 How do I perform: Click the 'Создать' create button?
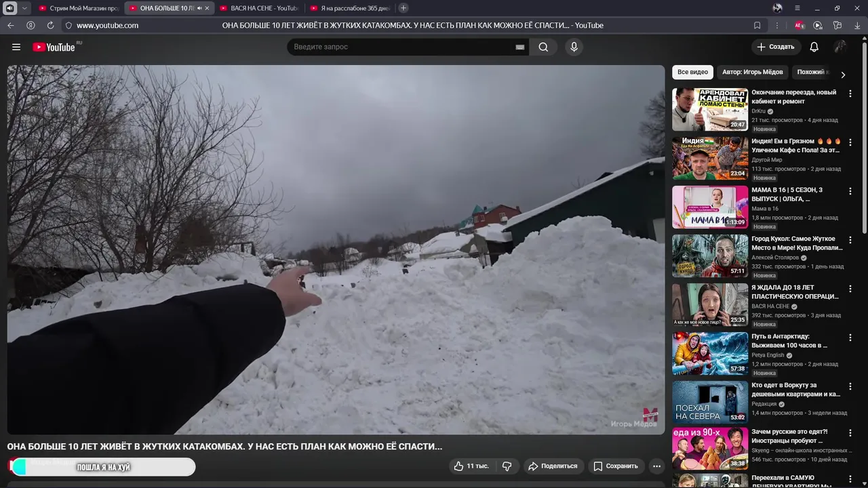[x=776, y=47]
